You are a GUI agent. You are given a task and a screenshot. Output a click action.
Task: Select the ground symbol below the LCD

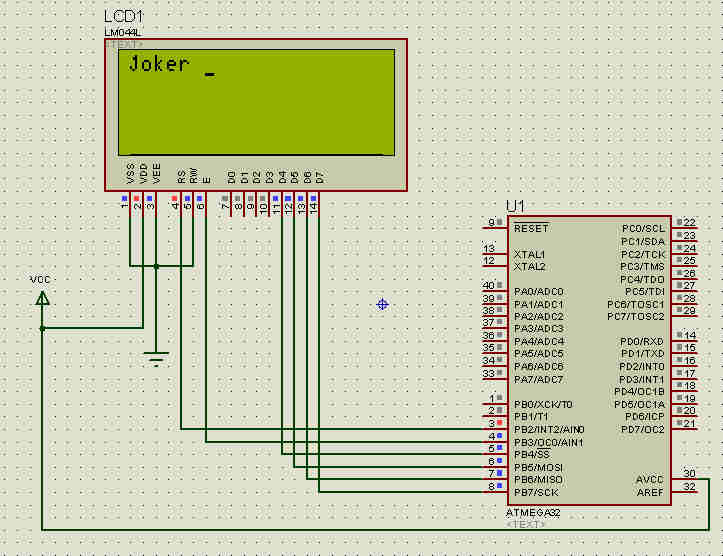[x=156, y=358]
